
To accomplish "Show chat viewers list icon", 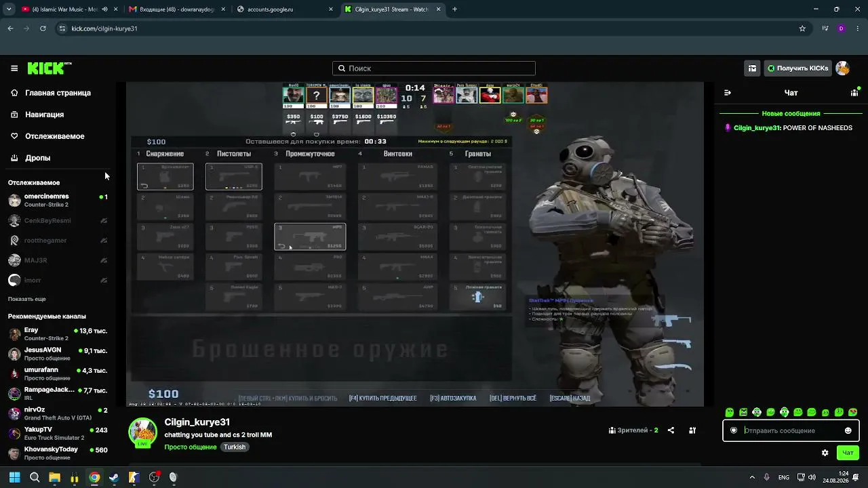I will click(854, 93).
